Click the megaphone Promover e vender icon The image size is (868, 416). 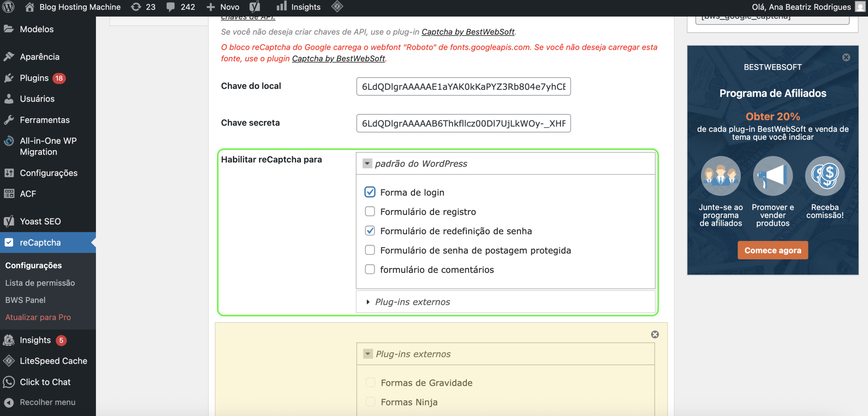(x=773, y=176)
